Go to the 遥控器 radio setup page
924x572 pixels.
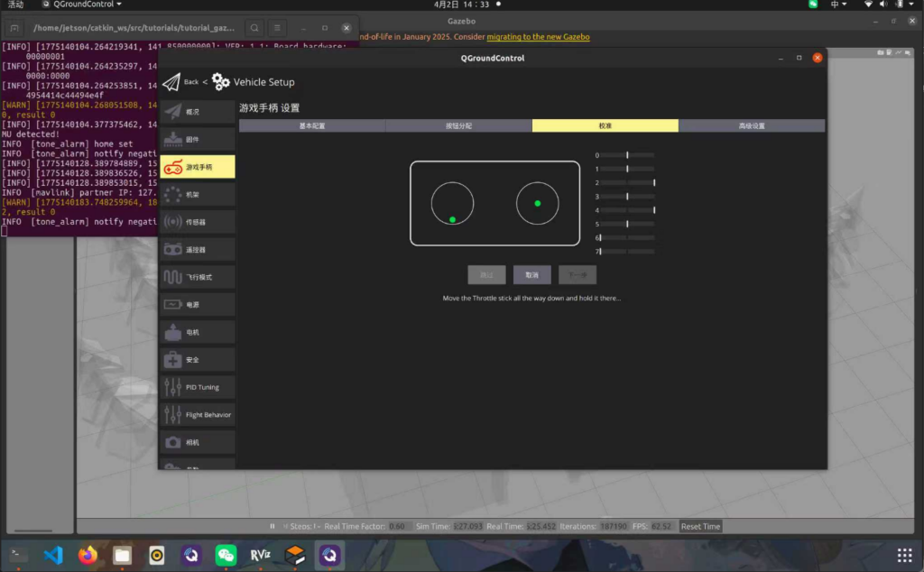[x=197, y=249]
